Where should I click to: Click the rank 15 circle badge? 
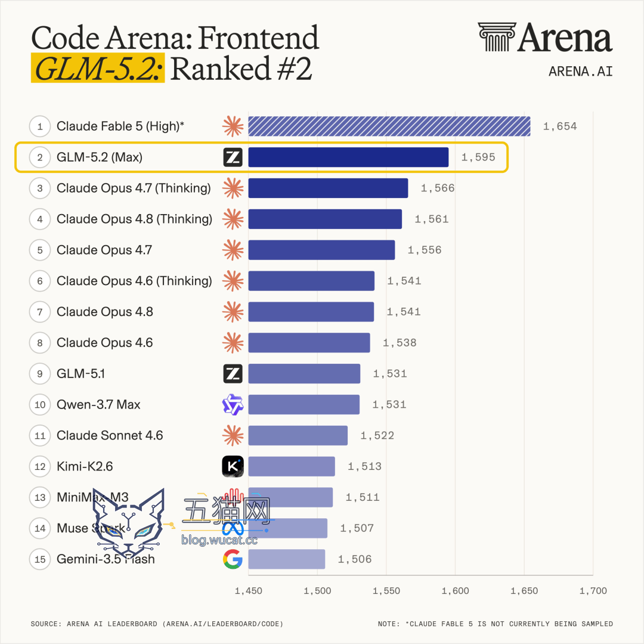tap(40, 559)
